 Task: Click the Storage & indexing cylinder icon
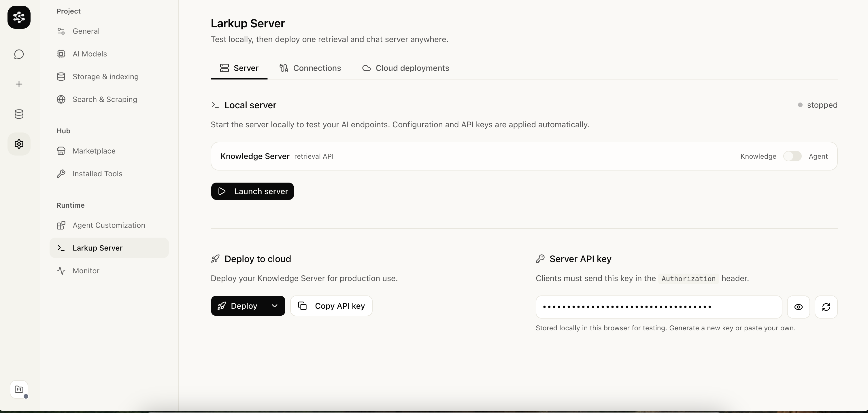pos(61,77)
